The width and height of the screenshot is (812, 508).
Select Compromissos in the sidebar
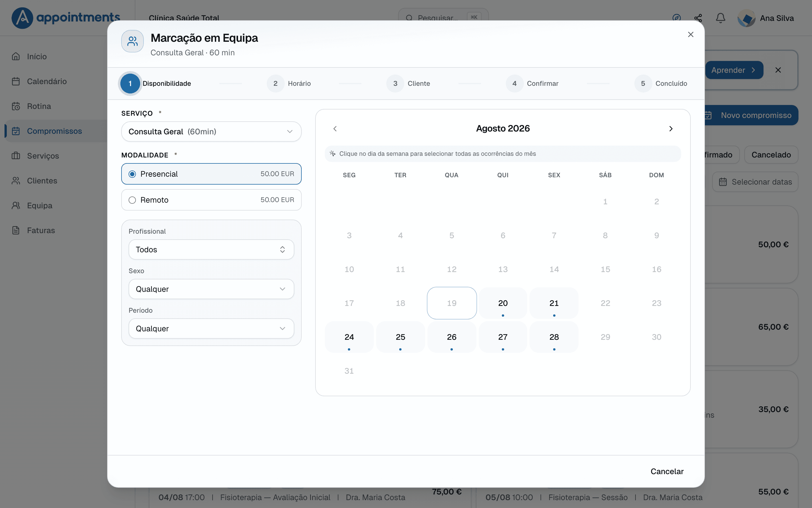54,131
